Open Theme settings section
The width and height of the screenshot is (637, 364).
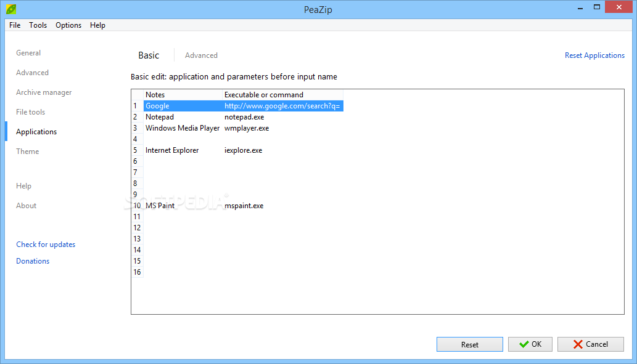click(27, 152)
